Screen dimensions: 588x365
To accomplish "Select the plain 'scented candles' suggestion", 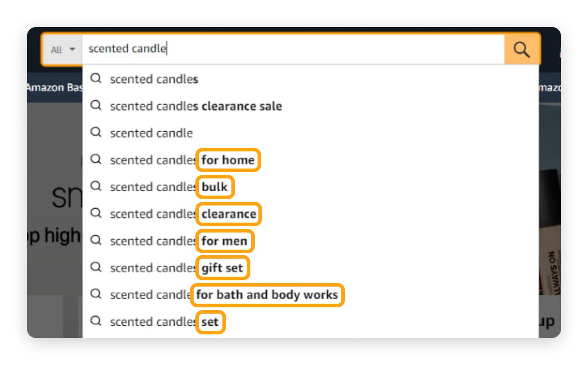I will tap(153, 78).
